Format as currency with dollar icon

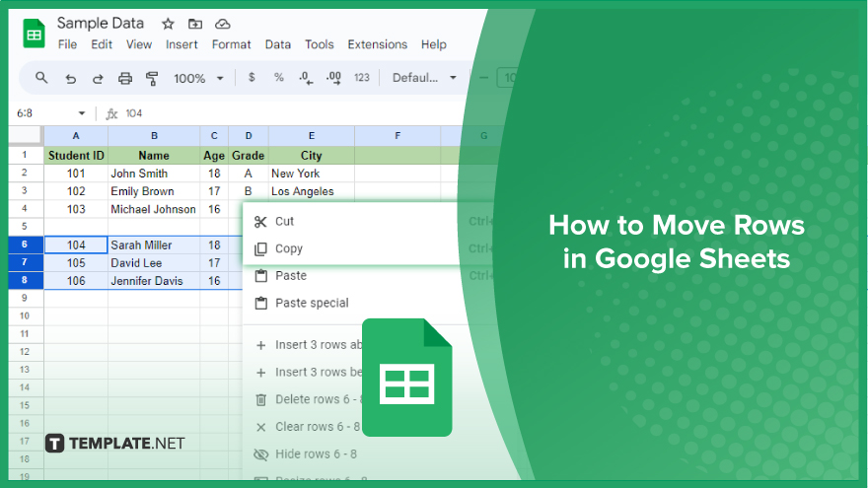pos(252,78)
